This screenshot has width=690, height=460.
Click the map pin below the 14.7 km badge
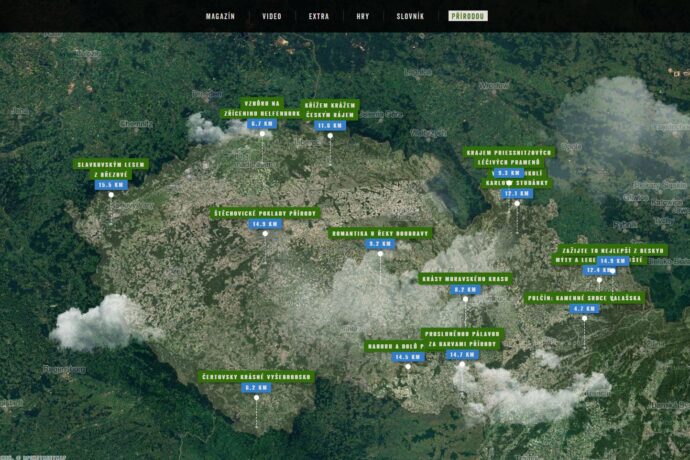click(462, 364)
